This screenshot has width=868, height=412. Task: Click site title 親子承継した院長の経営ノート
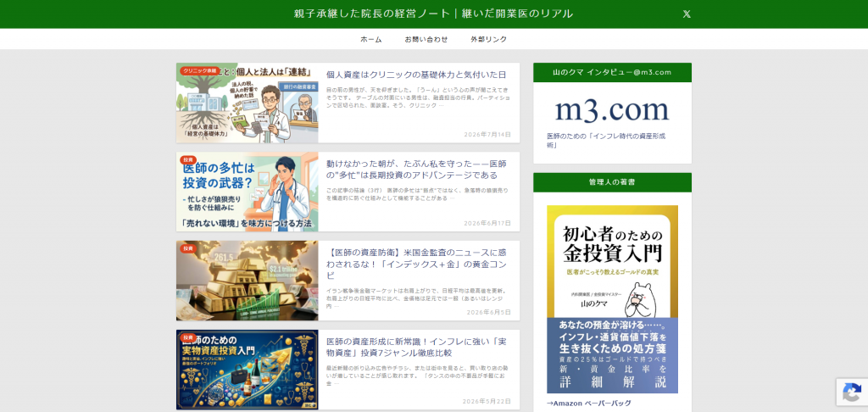click(x=433, y=14)
